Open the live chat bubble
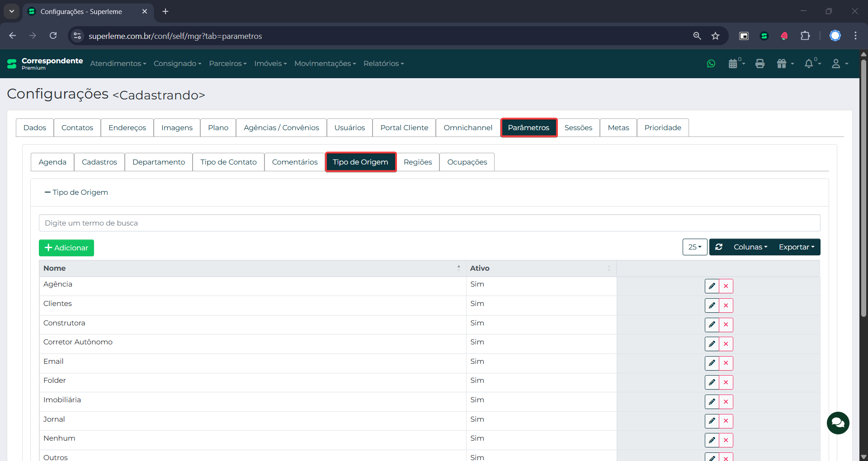Viewport: 868px width, 461px height. [838, 423]
